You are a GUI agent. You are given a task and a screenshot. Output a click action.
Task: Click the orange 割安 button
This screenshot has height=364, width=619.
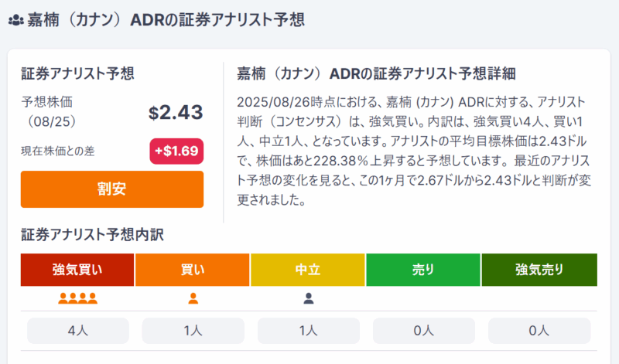click(x=112, y=189)
